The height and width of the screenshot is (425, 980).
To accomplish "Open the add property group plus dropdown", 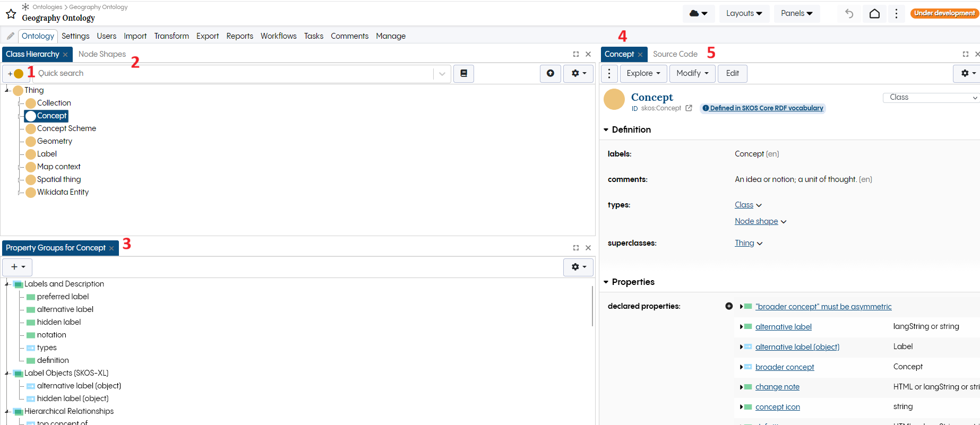I will [18, 267].
